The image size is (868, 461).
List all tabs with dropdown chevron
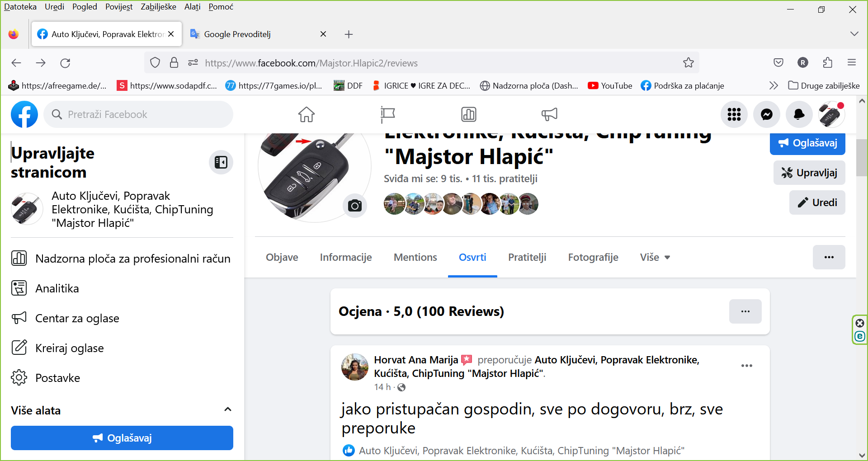tap(854, 34)
